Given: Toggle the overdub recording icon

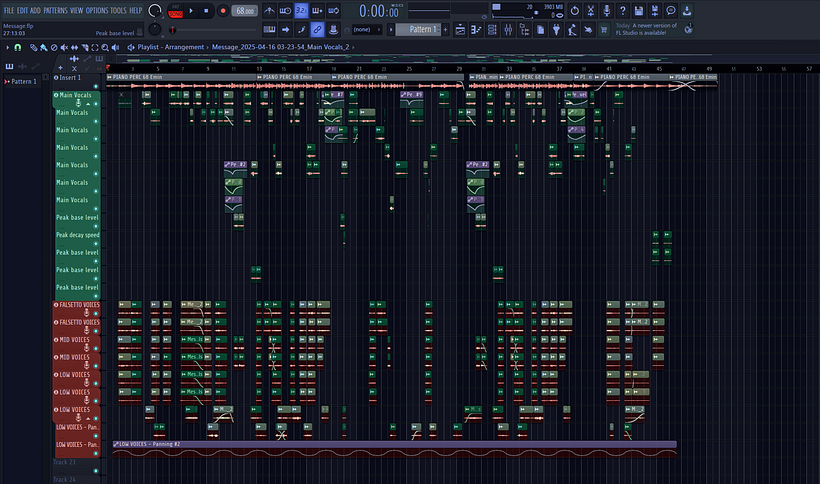Looking at the screenshot, I should pos(317,10).
